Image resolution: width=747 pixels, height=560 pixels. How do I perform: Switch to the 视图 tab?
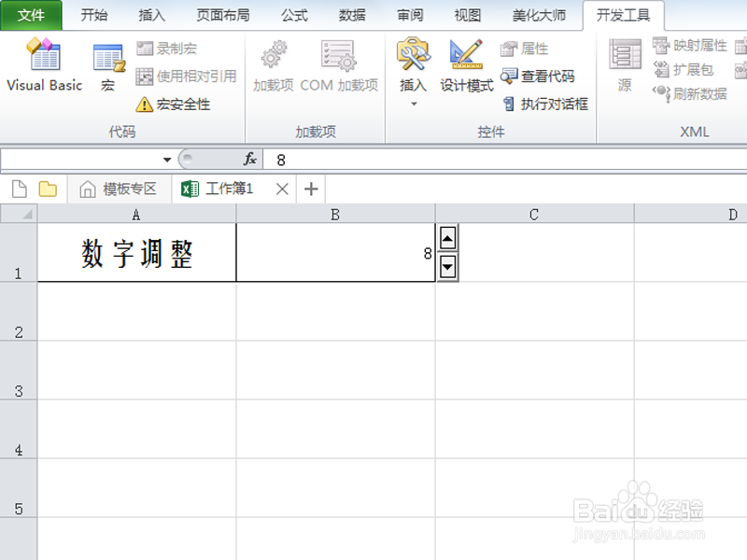click(468, 15)
